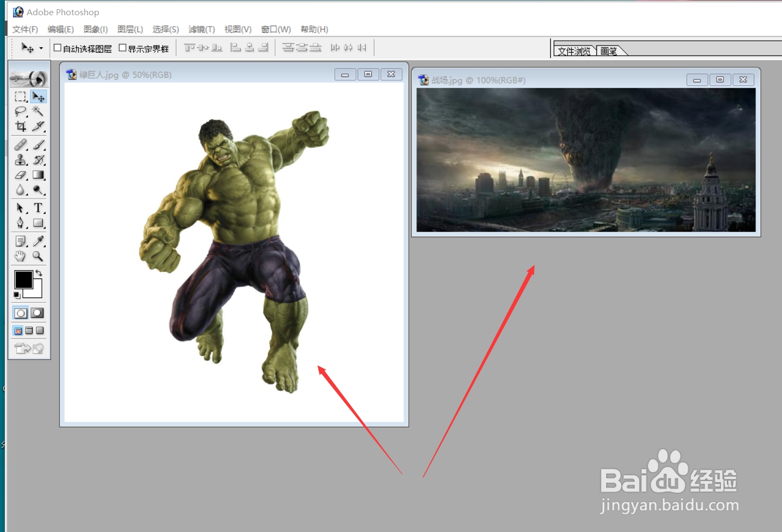The image size is (782, 532).
Task: Select Full Screen mode
Action: [x=40, y=331]
